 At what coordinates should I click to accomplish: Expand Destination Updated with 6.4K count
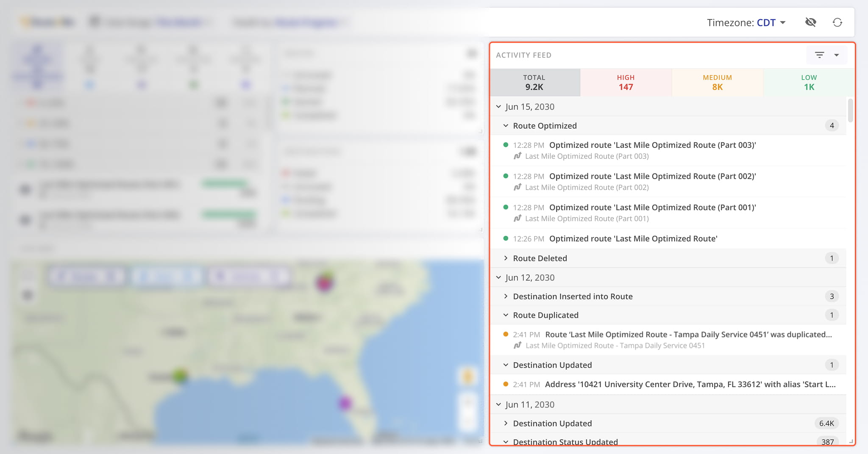click(506, 424)
